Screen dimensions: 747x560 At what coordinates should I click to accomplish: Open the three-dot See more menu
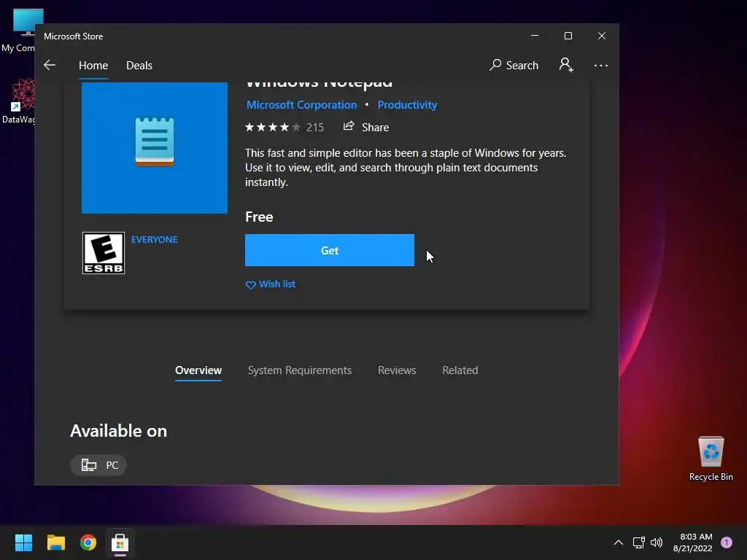pos(601,65)
